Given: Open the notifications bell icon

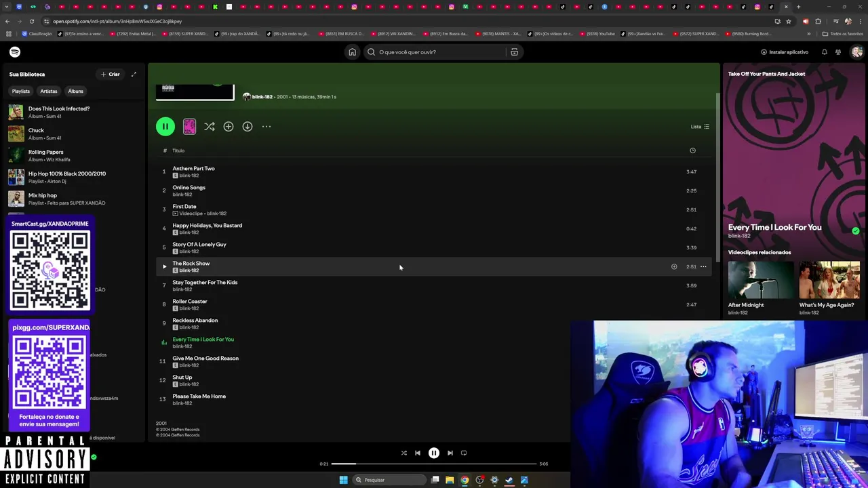Looking at the screenshot, I should click(x=825, y=52).
